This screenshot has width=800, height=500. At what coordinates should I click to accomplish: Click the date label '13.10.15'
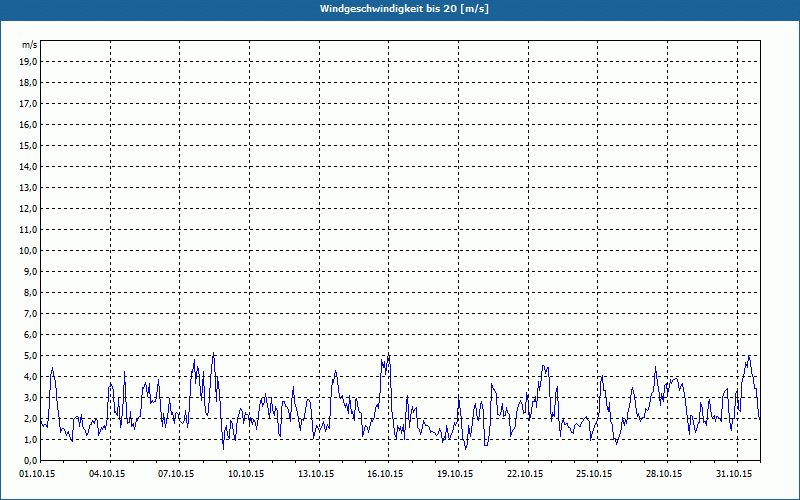[x=316, y=474]
